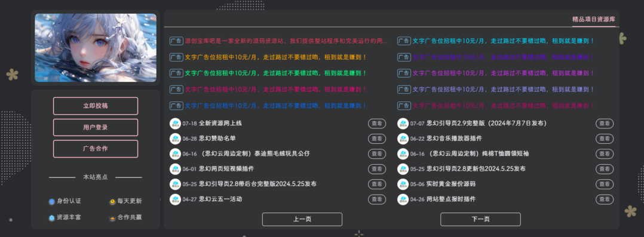Open the red 源创宝库吧 ad link
The width and height of the screenshot is (644, 237).
[x=286, y=41]
